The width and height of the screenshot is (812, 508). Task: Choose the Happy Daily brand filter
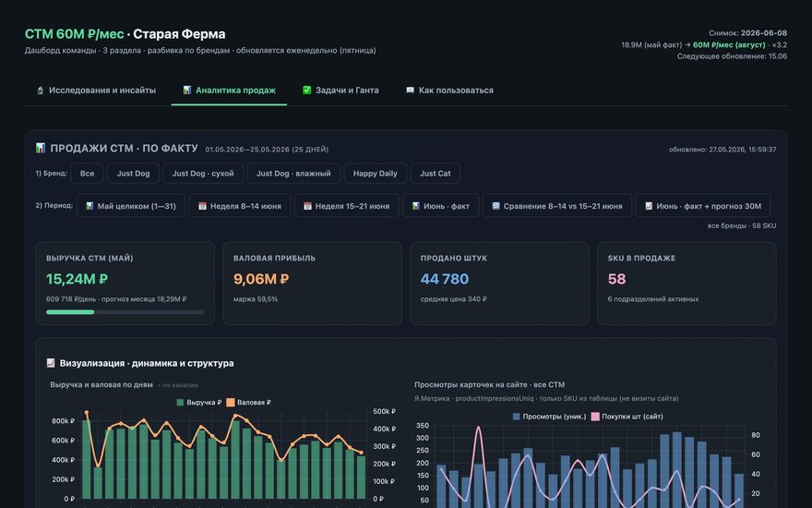pyautogui.click(x=375, y=173)
